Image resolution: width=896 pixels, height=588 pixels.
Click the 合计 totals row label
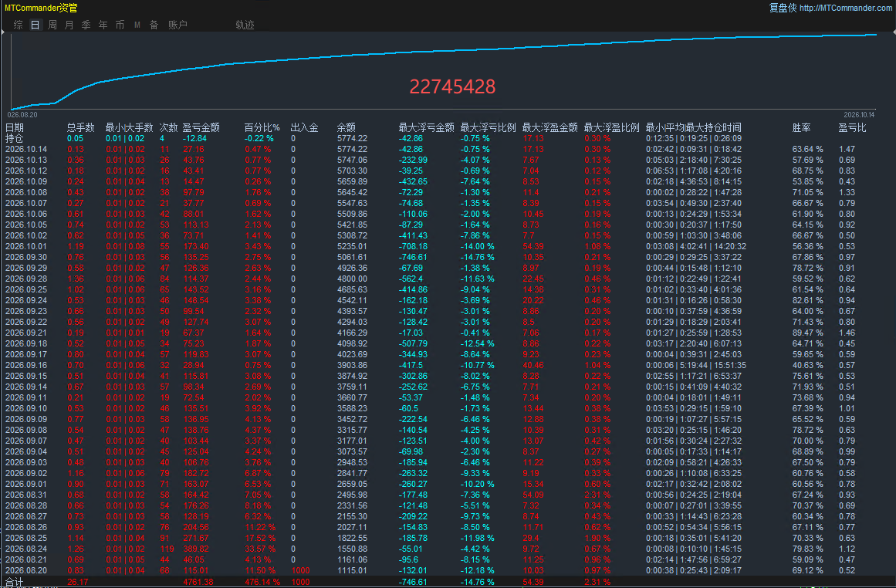15,583
